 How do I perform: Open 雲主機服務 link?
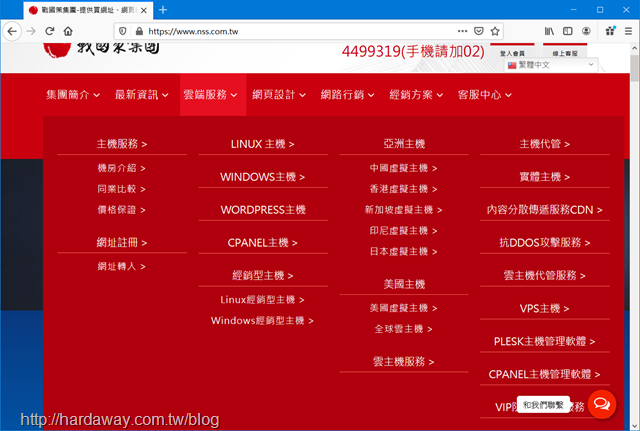click(x=403, y=362)
